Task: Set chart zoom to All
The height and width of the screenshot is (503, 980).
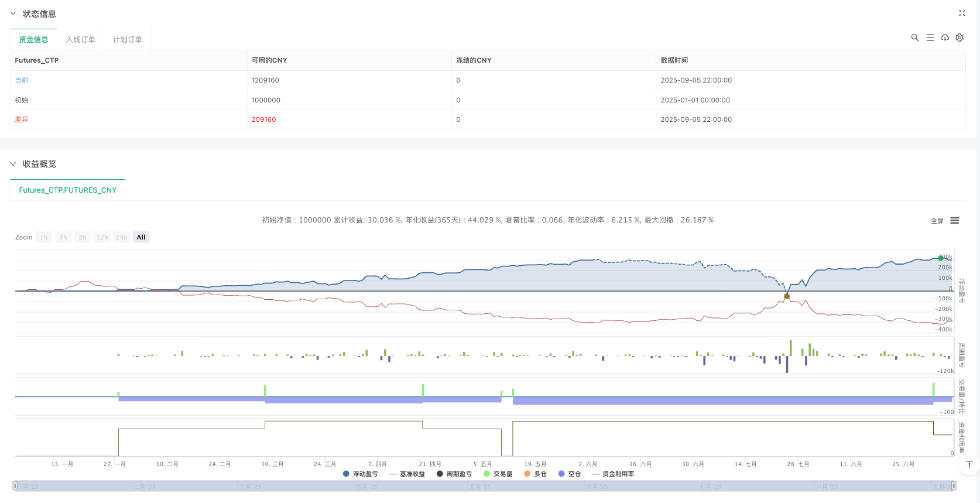Action: 141,237
